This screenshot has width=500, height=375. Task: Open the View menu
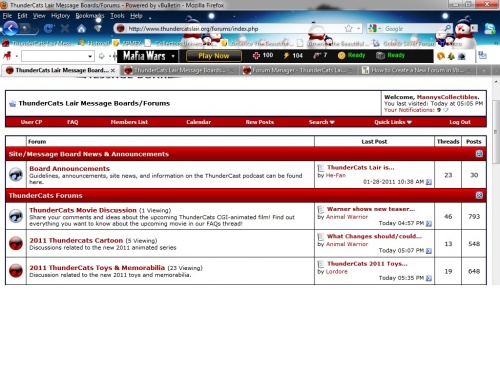tap(39, 16)
